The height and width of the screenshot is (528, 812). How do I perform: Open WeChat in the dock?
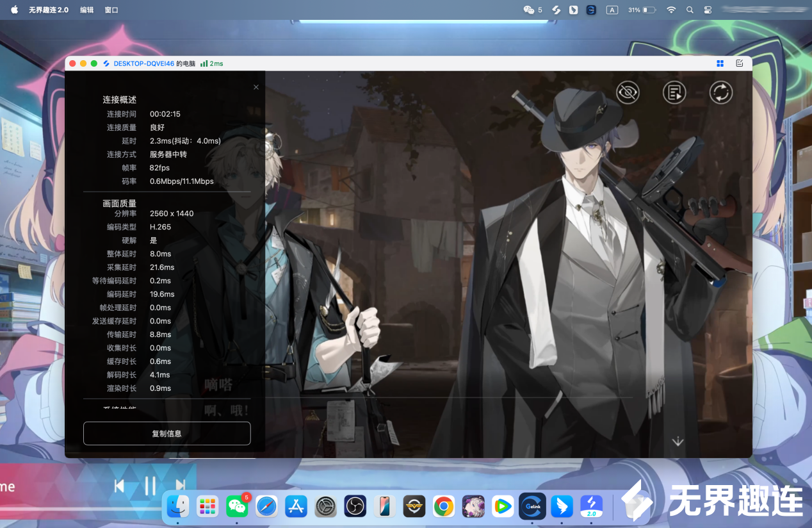(237, 506)
